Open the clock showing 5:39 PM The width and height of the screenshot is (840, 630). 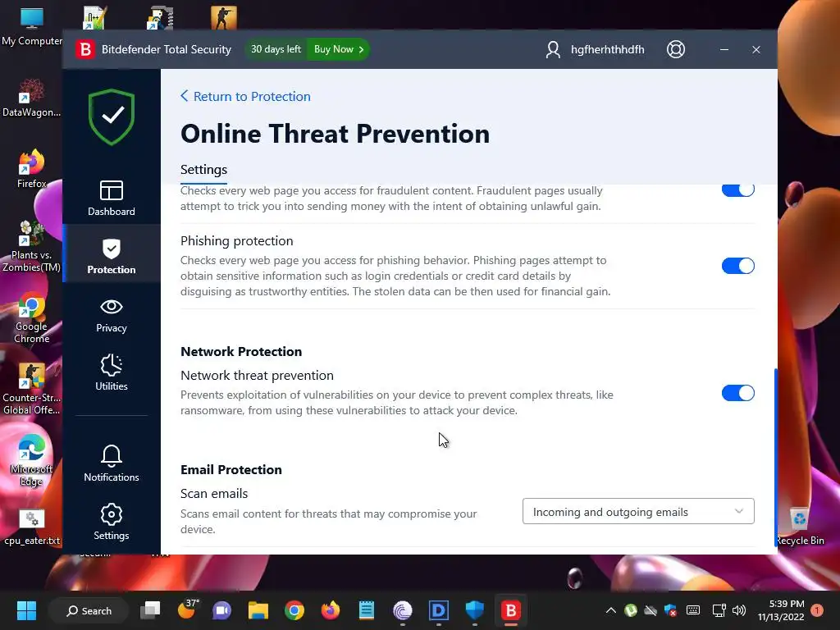[781, 610]
